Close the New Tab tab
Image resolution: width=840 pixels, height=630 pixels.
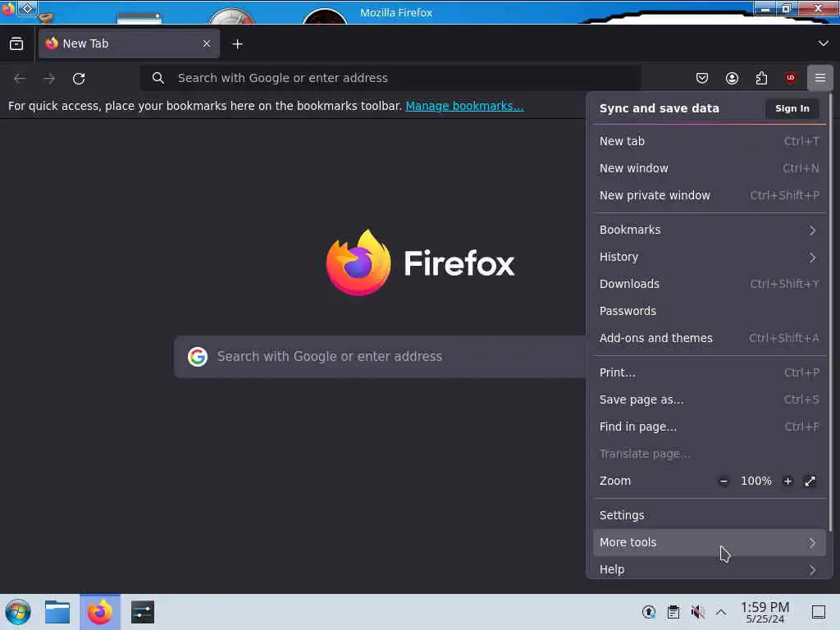pyautogui.click(x=207, y=43)
